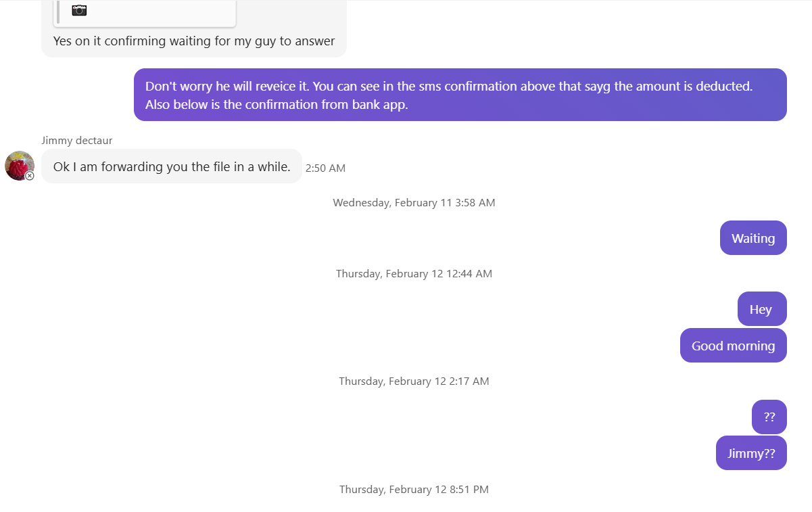This screenshot has height=512, width=812.
Task: Click the camera icon in quoted reply
Action: click(x=79, y=10)
